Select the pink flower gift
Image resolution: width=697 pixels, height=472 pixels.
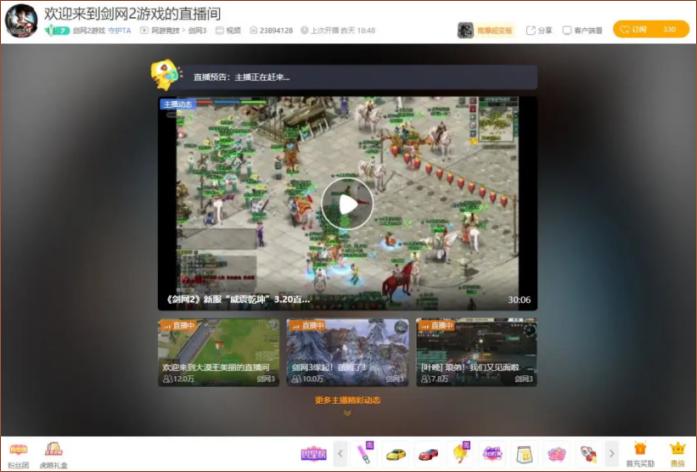pyautogui.click(x=557, y=454)
